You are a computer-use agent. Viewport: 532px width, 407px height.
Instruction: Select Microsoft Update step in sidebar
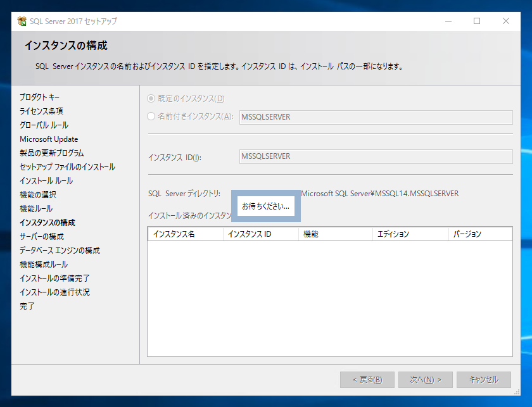point(49,139)
